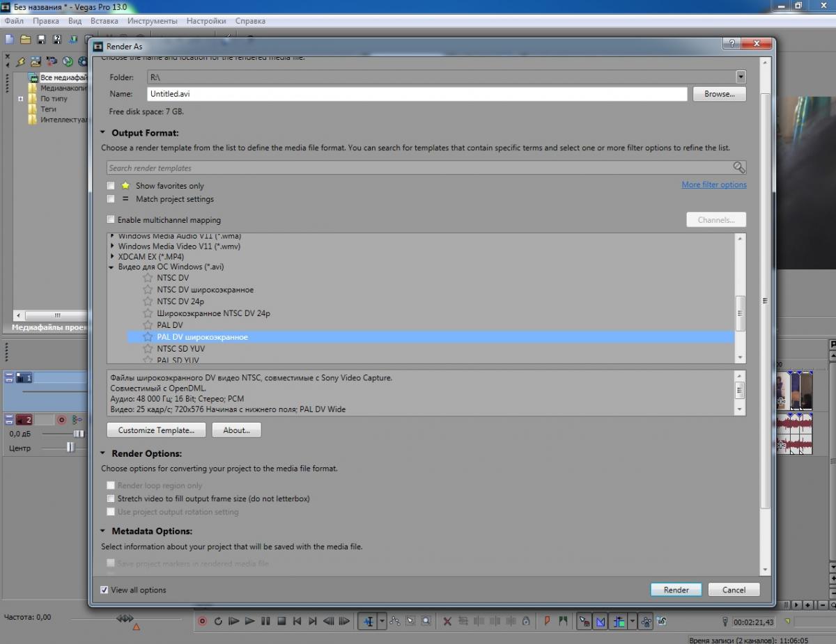Toggle star for NTSC DV template
836x644 pixels.
click(x=147, y=278)
